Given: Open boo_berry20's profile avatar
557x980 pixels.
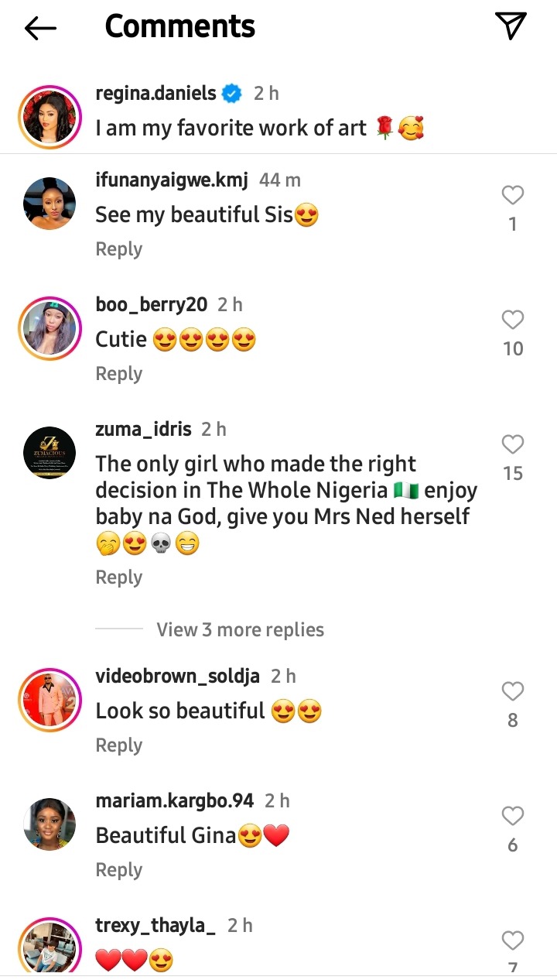Looking at the screenshot, I should [50, 328].
